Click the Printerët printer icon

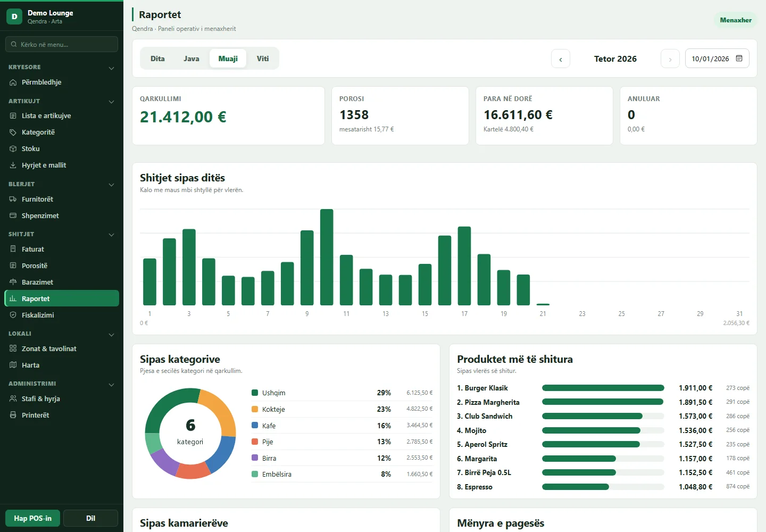[x=13, y=415]
